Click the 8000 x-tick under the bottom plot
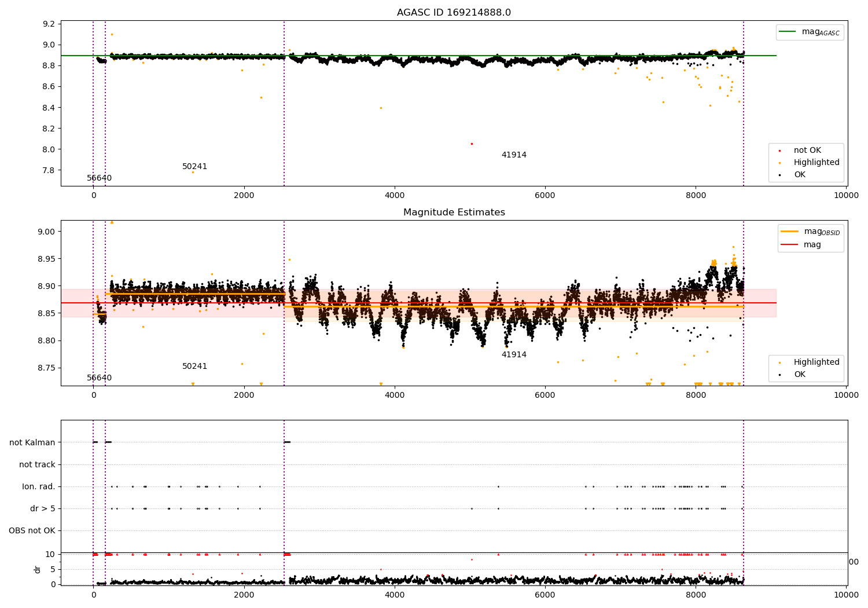The width and height of the screenshot is (868, 608). (x=696, y=595)
